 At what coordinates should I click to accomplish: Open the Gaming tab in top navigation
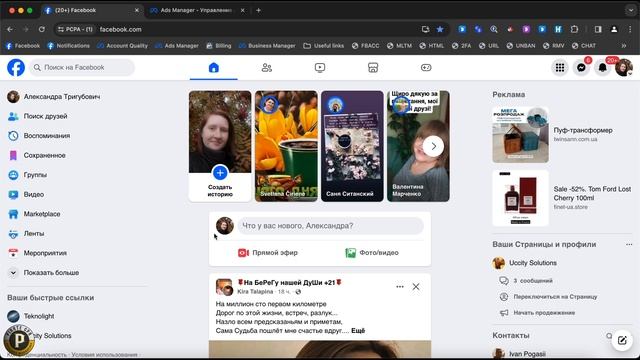coord(426,68)
